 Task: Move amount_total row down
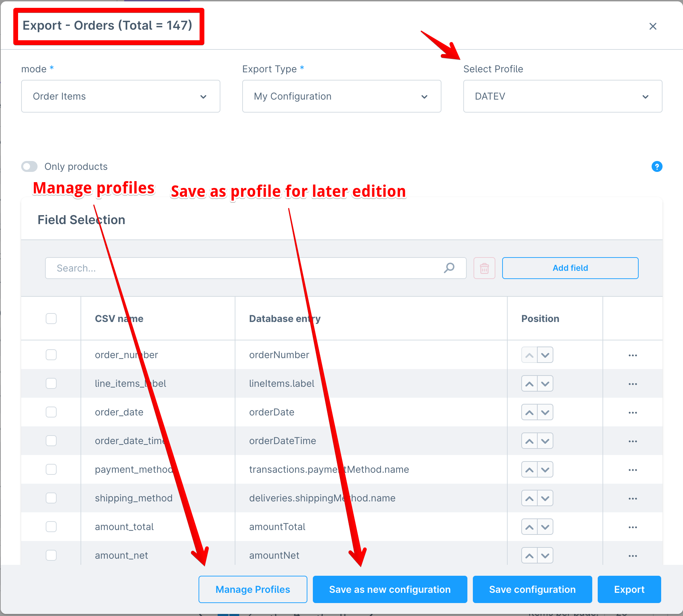coord(545,527)
